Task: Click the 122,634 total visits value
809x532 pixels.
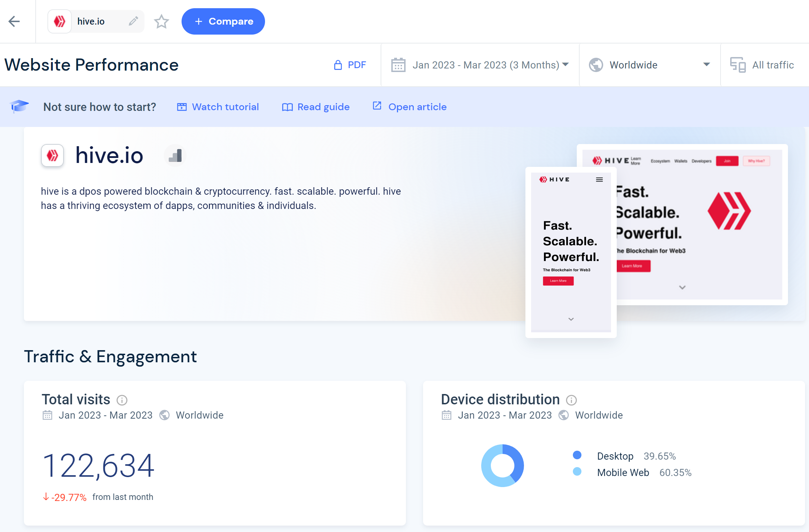Action: point(98,466)
